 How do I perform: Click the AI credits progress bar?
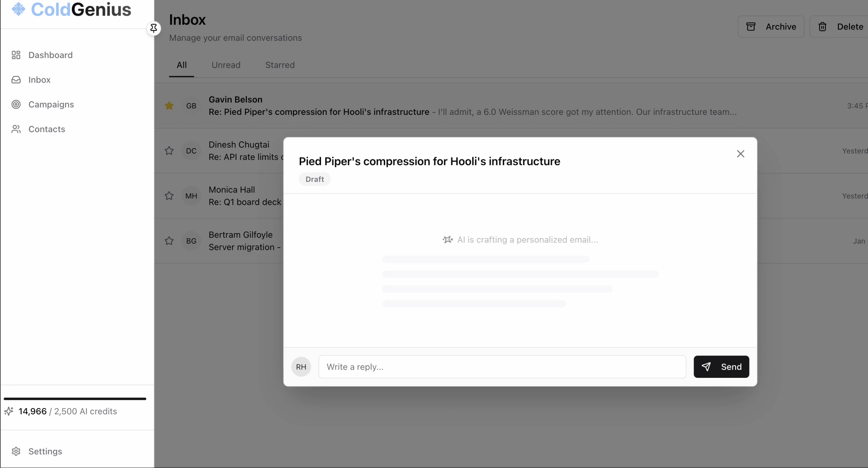click(x=75, y=399)
